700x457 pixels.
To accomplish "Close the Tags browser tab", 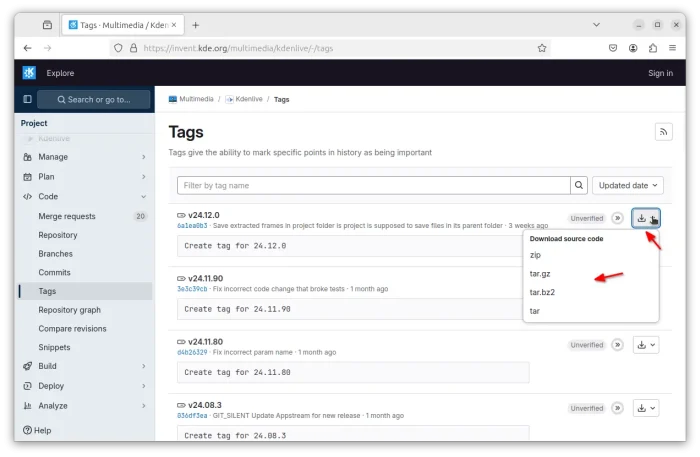I will coord(174,25).
